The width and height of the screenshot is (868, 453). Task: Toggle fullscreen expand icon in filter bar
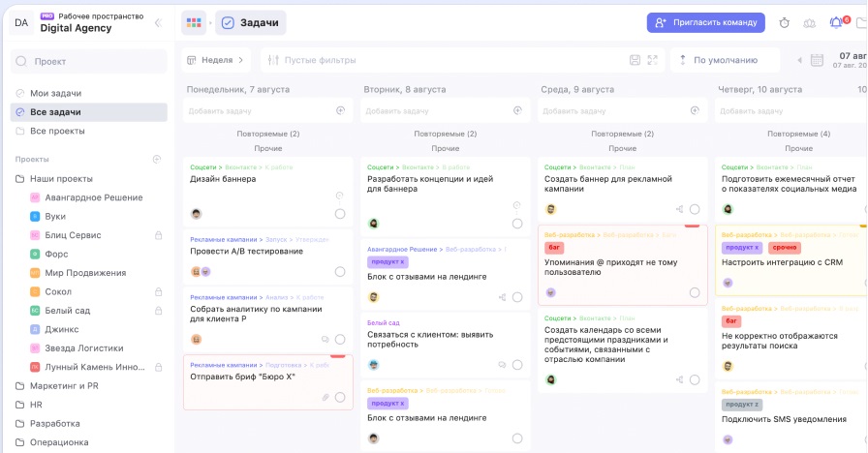[653, 60]
